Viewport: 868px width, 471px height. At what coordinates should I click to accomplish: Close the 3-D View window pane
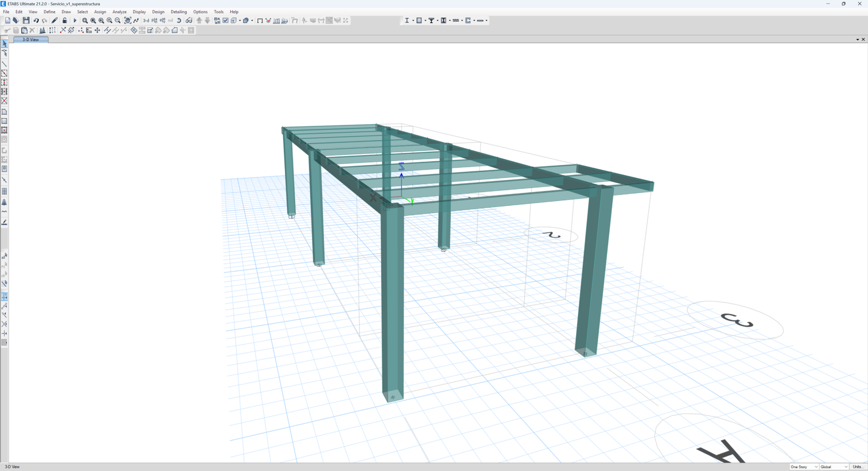coord(864,40)
